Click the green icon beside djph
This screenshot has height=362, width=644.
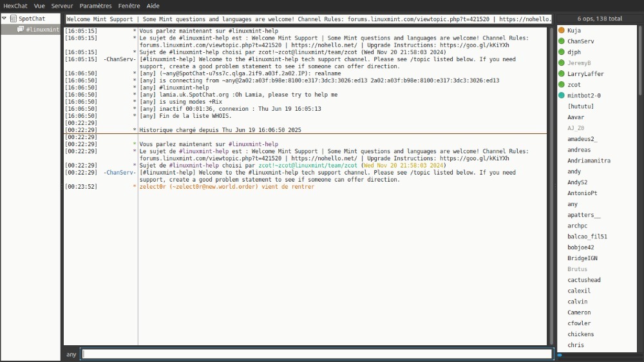[562, 52]
